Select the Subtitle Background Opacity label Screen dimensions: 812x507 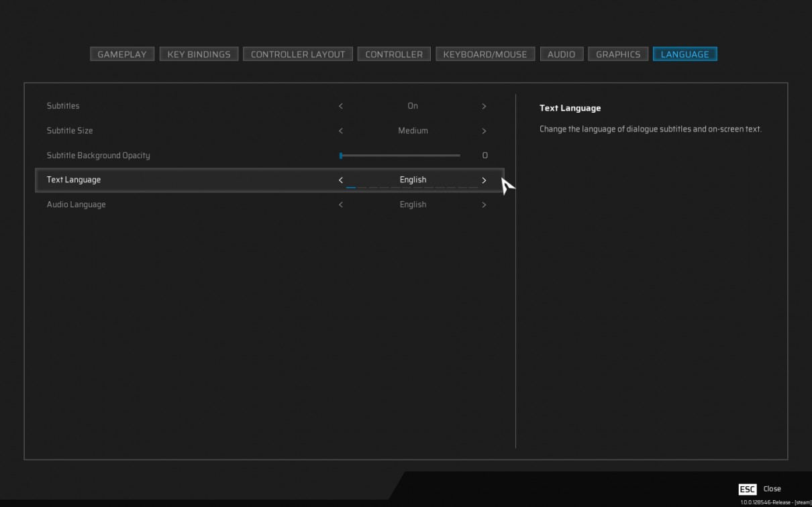(x=99, y=156)
